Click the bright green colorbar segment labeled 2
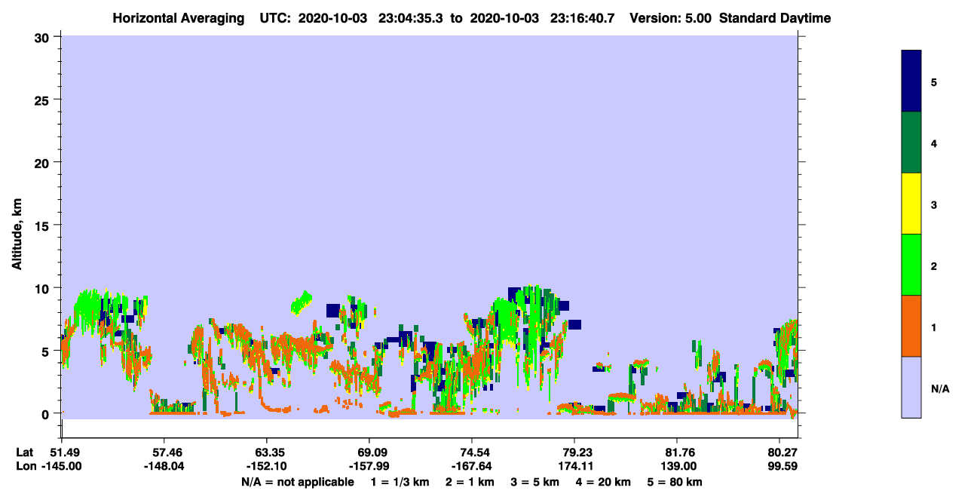Image resolution: width=980 pixels, height=503 pixels. point(911,265)
